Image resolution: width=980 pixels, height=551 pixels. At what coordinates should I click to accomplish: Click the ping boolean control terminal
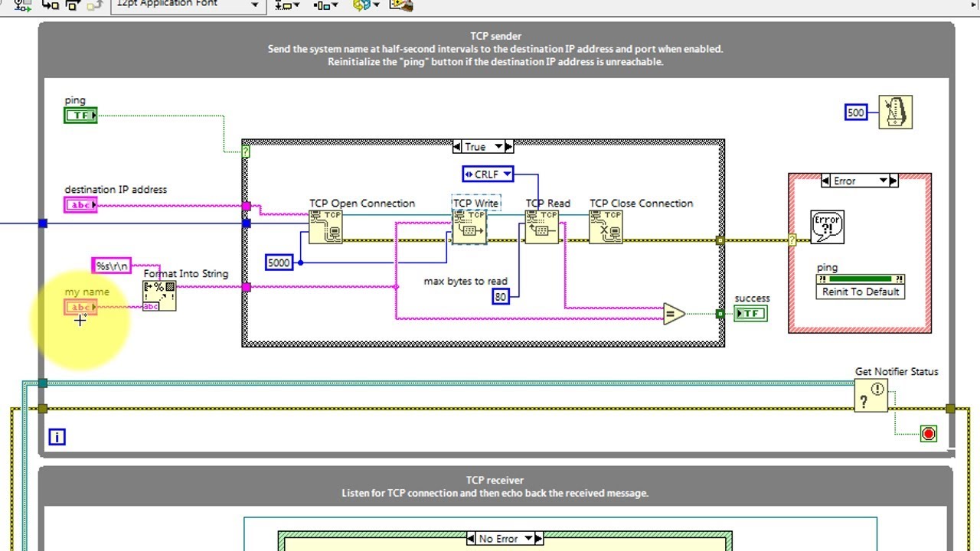81,116
